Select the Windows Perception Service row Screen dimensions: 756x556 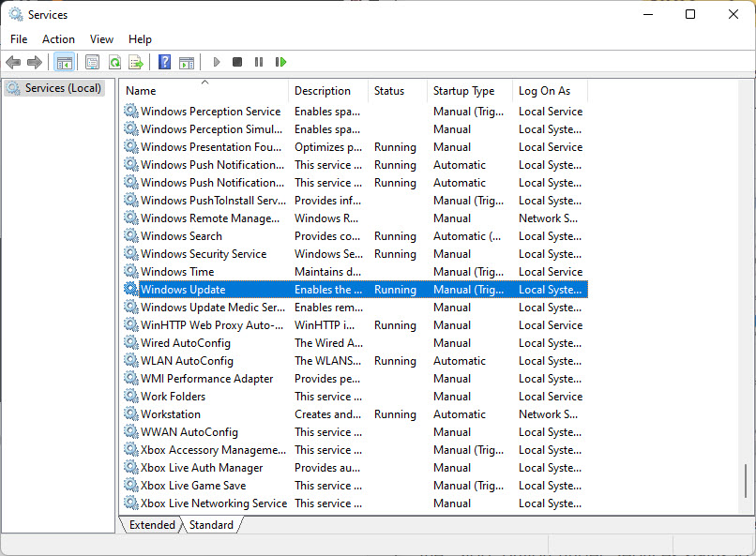[x=355, y=112]
